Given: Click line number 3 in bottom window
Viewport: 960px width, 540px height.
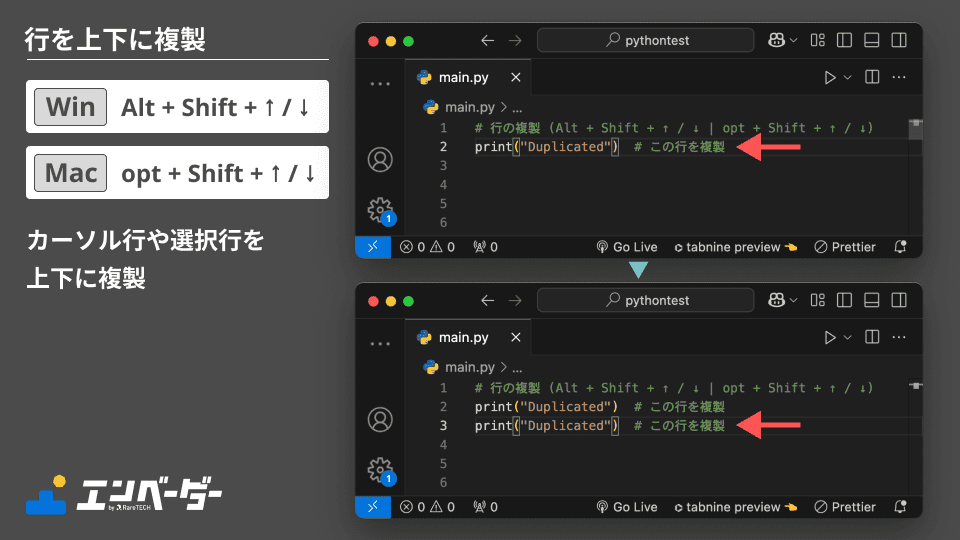Looking at the screenshot, I should coord(443,426).
